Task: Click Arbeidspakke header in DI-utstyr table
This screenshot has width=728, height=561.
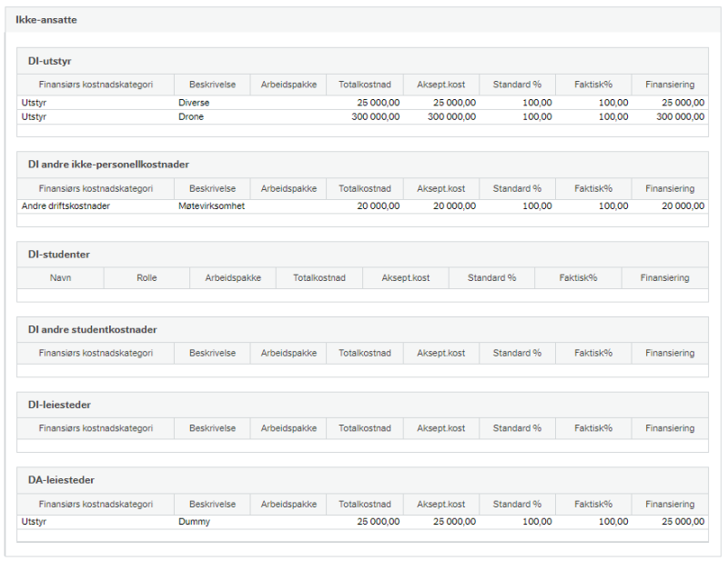Action: (x=288, y=85)
